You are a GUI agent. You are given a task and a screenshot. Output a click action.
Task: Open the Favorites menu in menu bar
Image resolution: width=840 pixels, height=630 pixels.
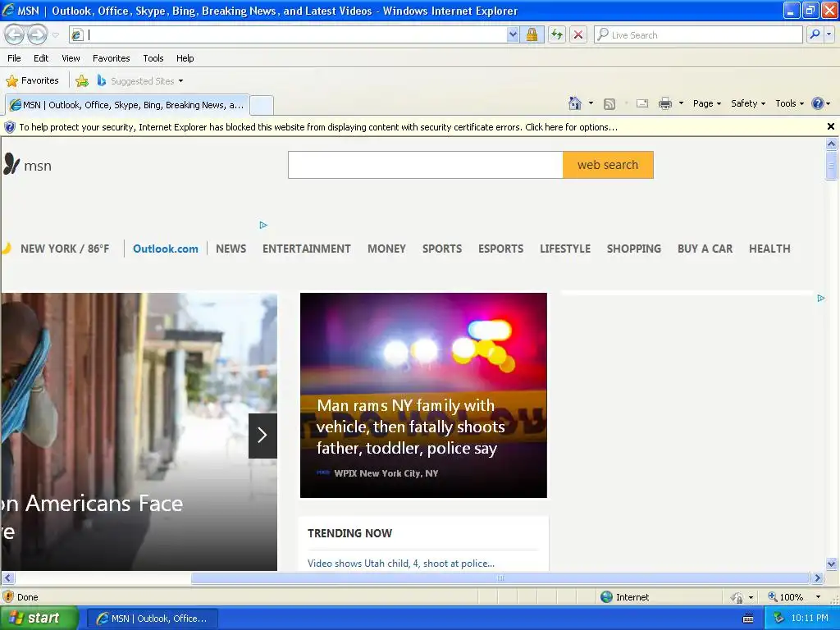pos(111,58)
